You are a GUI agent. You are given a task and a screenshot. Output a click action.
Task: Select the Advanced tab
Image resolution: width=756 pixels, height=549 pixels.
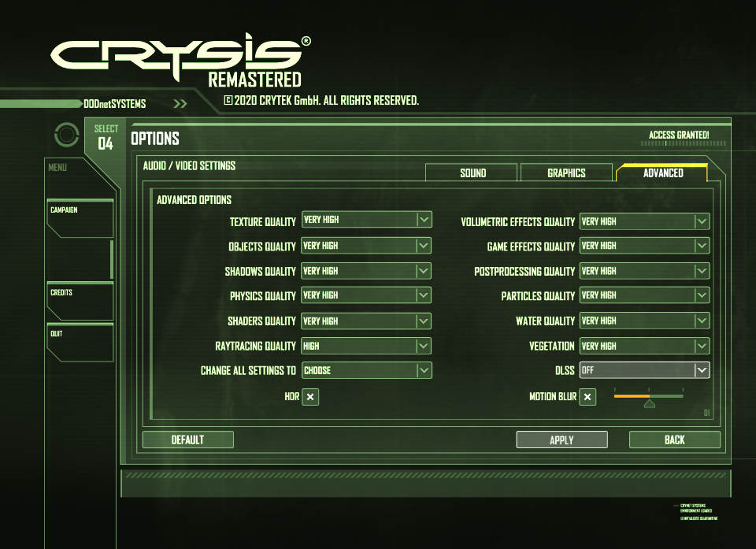[x=662, y=172]
